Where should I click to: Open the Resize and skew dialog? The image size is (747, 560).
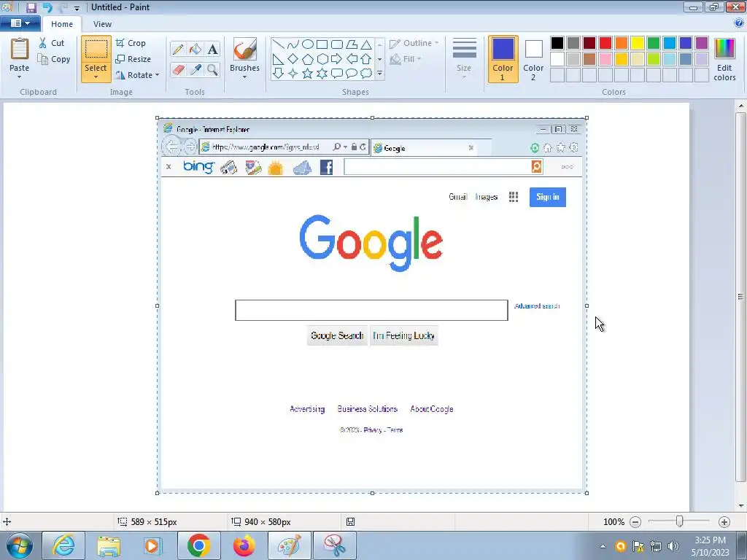(133, 59)
